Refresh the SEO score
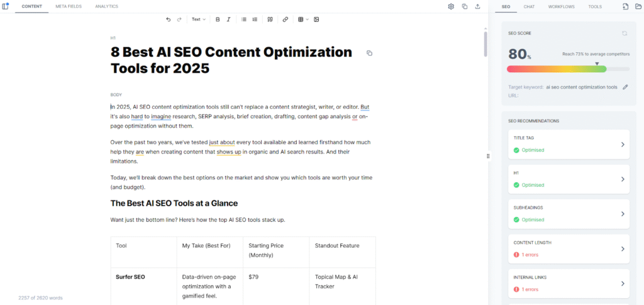 pos(625,33)
